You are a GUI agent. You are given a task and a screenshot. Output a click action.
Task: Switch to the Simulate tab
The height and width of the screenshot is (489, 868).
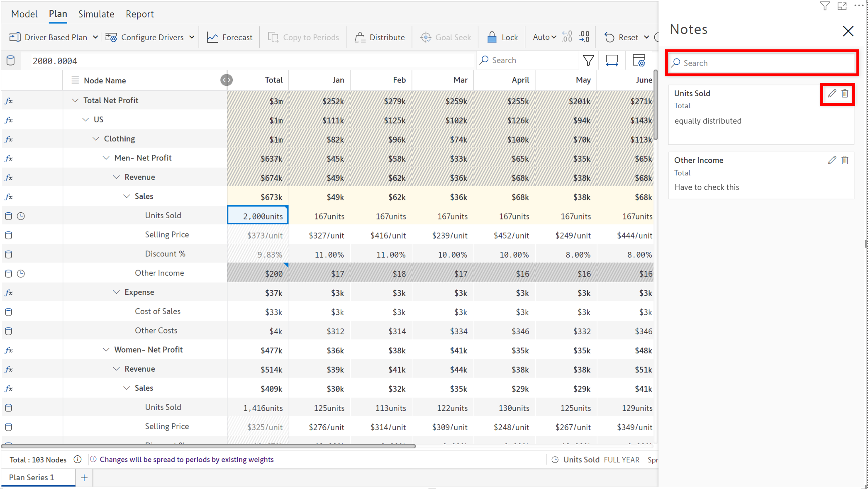(96, 14)
